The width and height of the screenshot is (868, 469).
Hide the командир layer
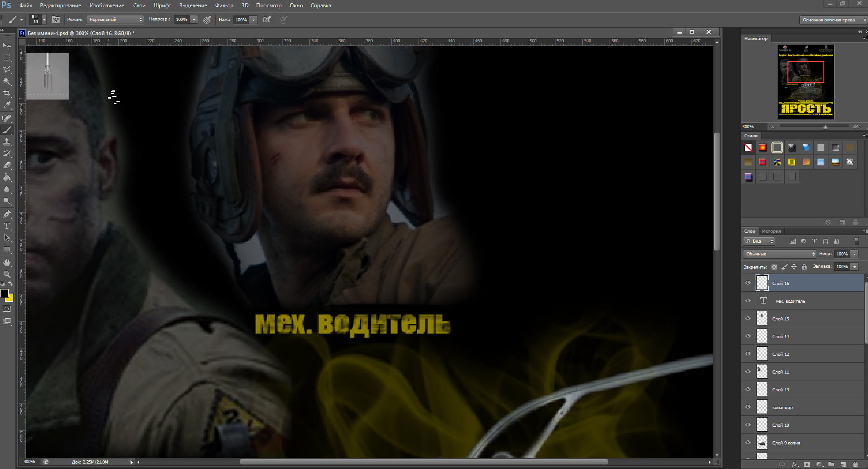pyautogui.click(x=748, y=407)
